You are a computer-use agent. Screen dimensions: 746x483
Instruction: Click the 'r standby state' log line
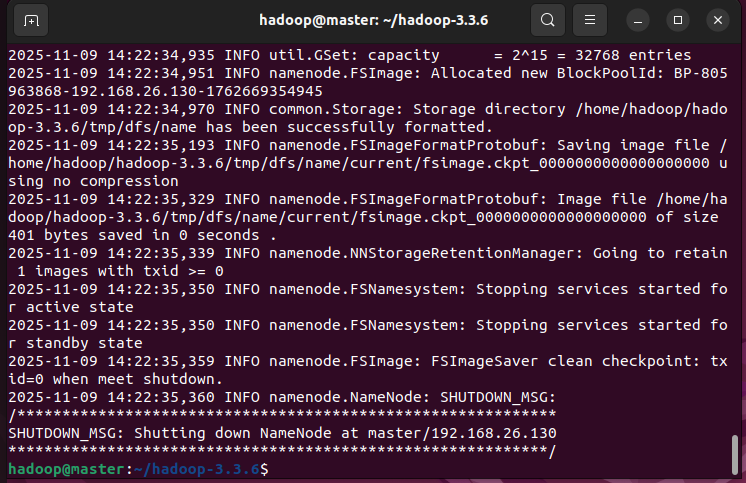pyautogui.click(x=75, y=343)
